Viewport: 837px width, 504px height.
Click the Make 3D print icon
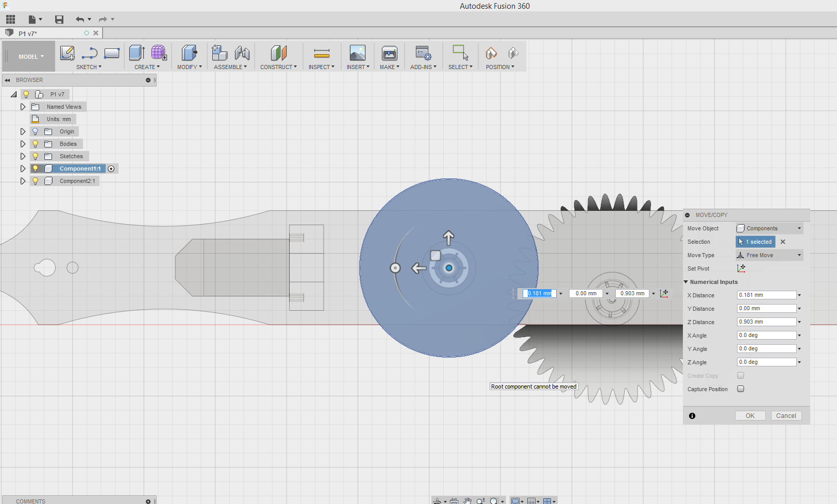(390, 53)
